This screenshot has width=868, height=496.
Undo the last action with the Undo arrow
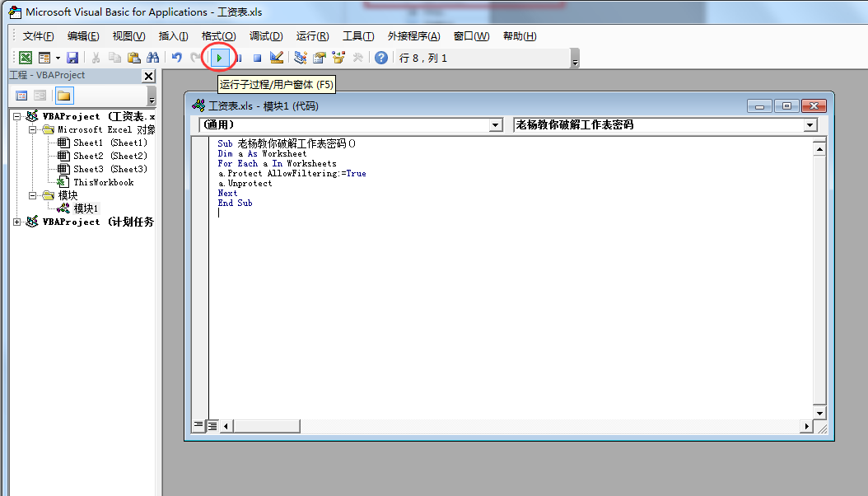(176, 58)
